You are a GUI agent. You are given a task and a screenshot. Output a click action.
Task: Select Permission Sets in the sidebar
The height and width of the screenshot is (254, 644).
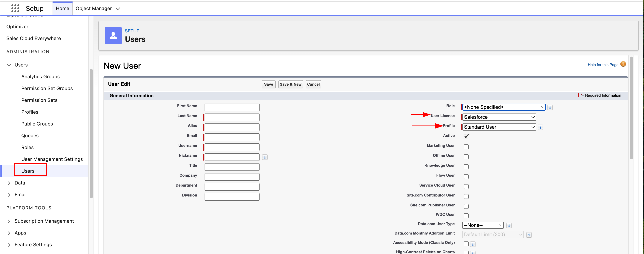[39, 100]
